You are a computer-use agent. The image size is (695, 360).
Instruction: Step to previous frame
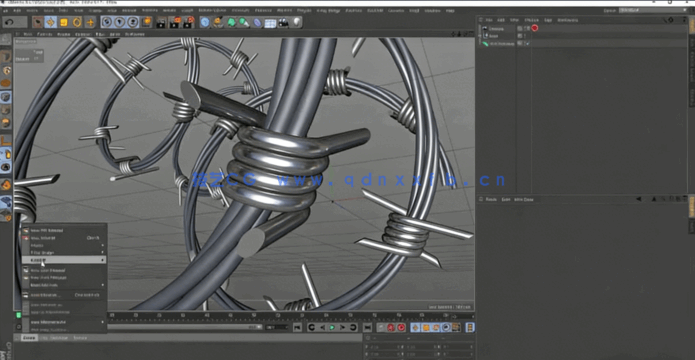(322, 328)
